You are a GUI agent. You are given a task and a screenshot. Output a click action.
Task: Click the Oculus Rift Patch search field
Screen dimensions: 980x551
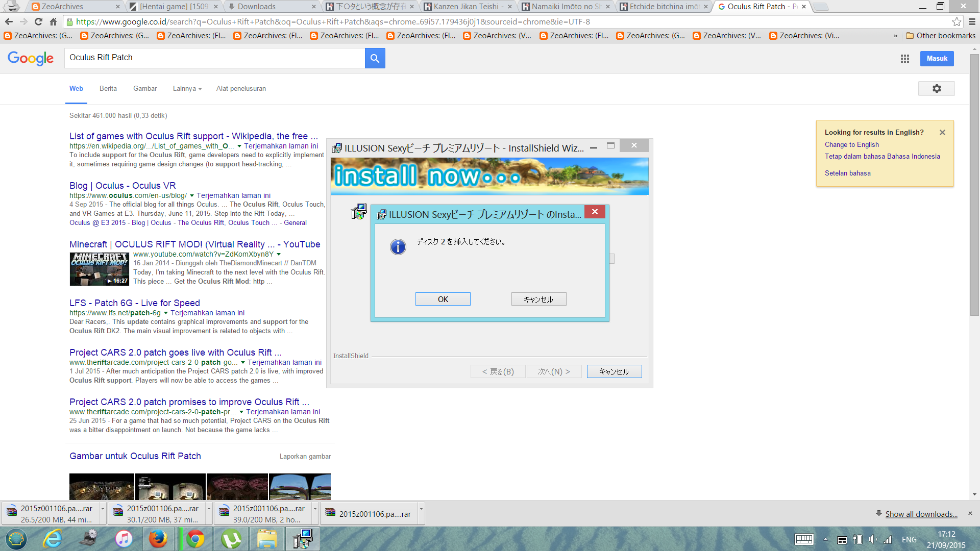tap(214, 58)
